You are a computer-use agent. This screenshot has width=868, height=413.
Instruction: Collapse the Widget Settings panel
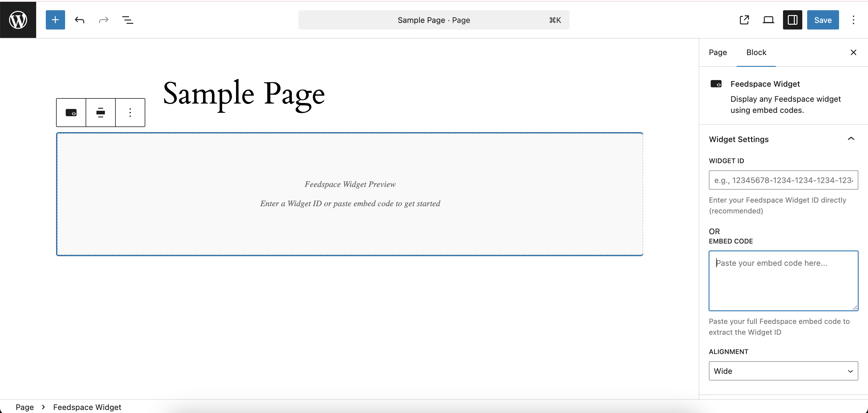(851, 139)
